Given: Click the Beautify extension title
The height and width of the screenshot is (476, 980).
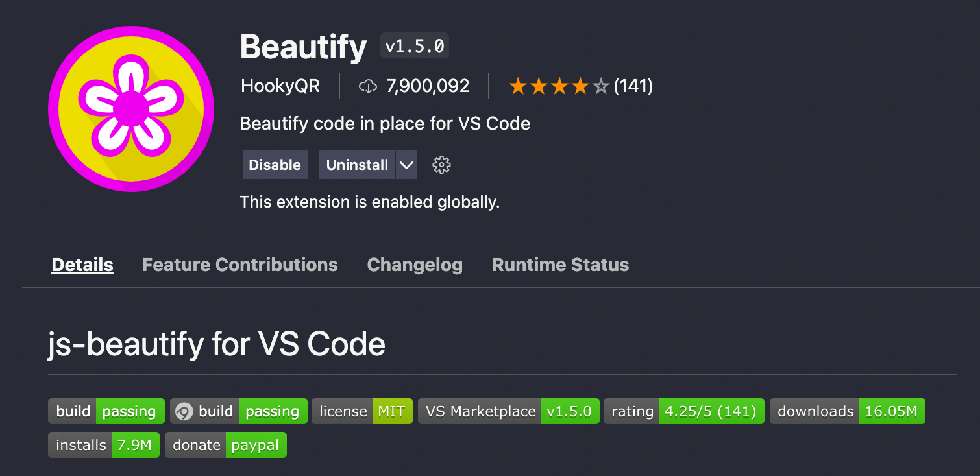Looking at the screenshot, I should tap(303, 47).
